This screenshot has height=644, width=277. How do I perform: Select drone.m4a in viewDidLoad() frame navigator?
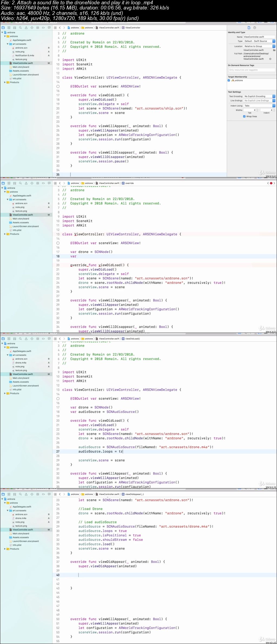point(21,363)
